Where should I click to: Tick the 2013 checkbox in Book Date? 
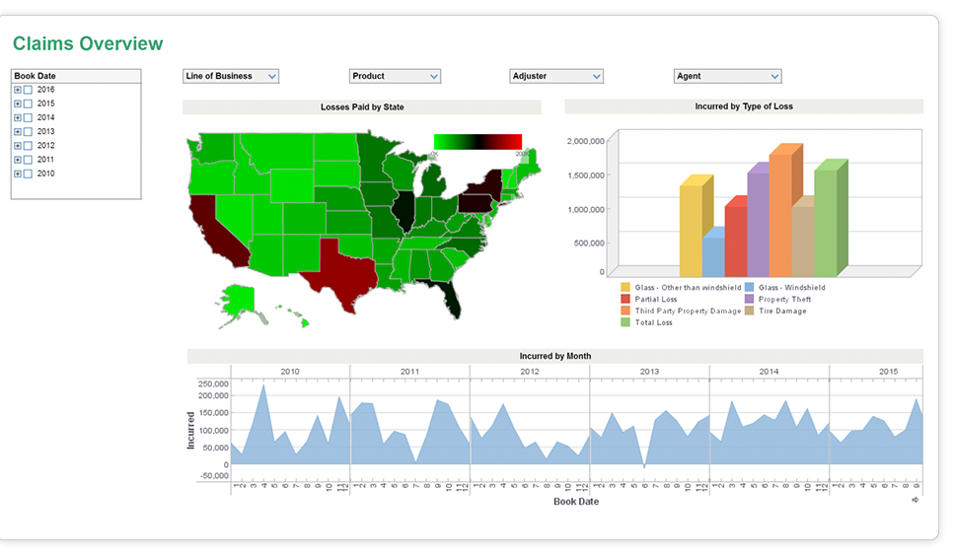point(28,132)
